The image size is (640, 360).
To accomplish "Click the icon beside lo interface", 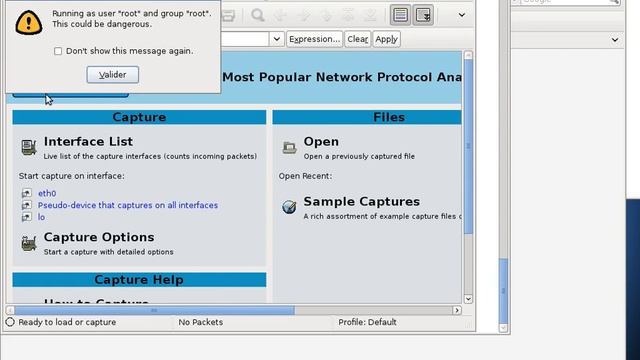I will point(27,217).
